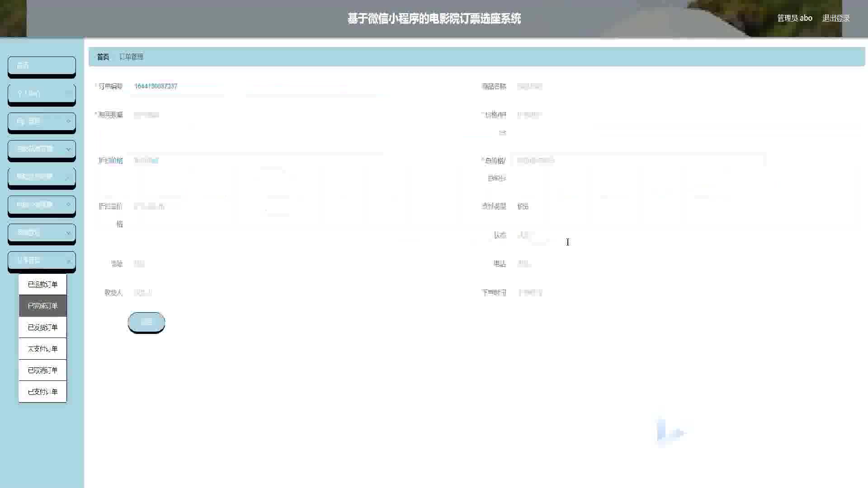Open 已退款订单 submenu item
Screen dimensions: 868x488
[x=42, y=284]
